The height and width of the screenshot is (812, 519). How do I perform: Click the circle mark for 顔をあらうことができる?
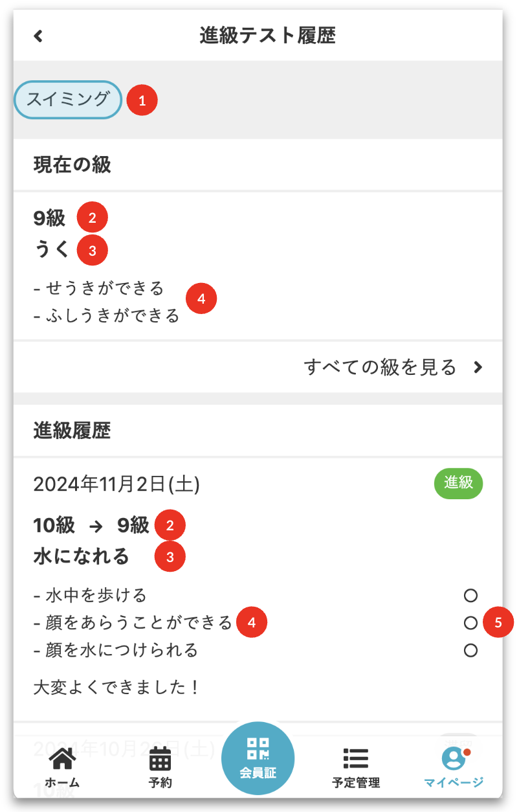[x=470, y=623]
